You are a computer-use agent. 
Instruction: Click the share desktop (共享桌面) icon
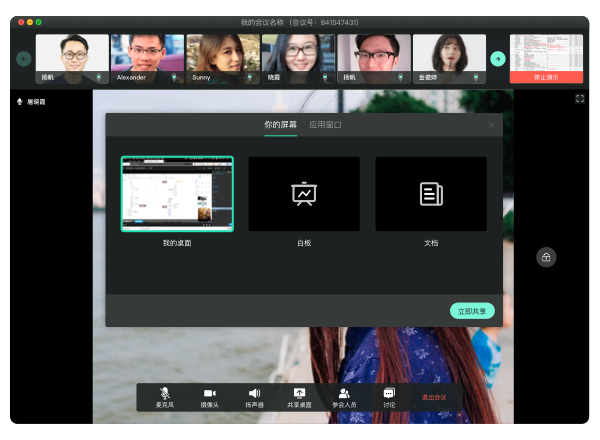click(x=299, y=396)
